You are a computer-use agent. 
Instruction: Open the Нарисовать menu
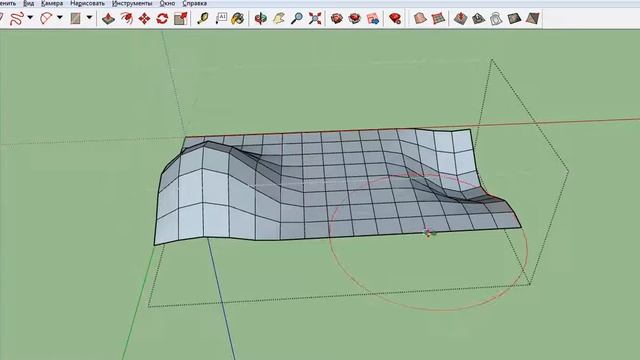(x=87, y=3)
